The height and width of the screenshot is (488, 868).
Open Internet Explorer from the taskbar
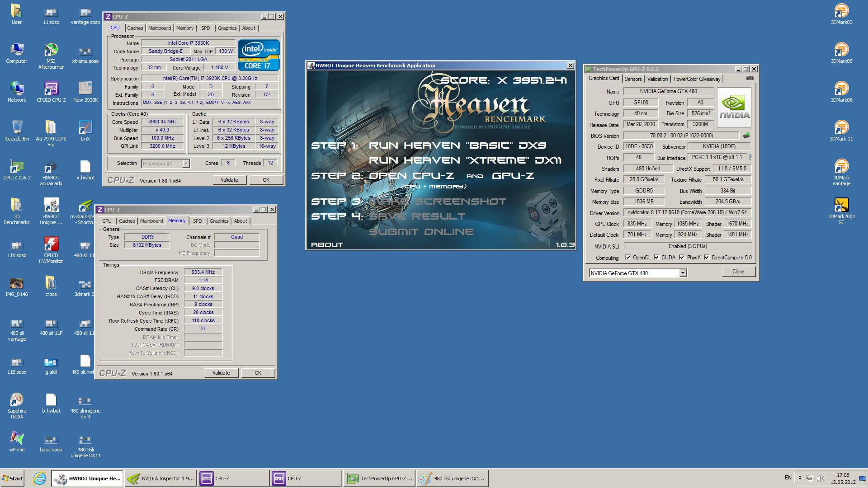point(39,478)
